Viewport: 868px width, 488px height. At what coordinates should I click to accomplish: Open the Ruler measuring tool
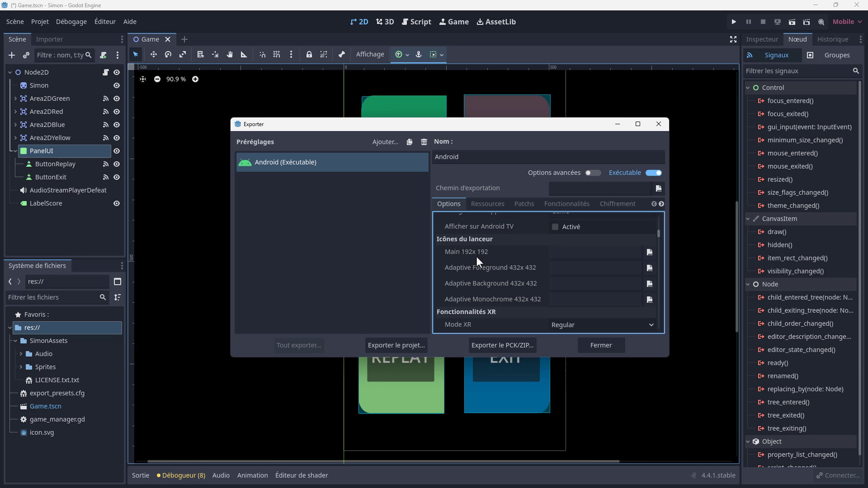point(244,54)
